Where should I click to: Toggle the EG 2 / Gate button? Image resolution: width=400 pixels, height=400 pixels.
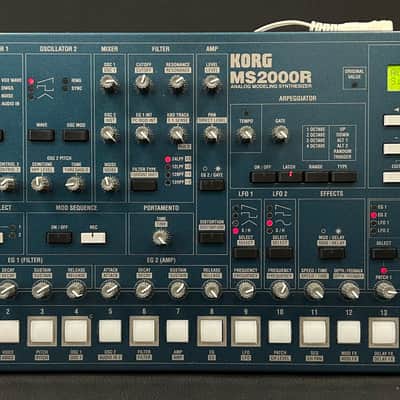tap(212, 185)
